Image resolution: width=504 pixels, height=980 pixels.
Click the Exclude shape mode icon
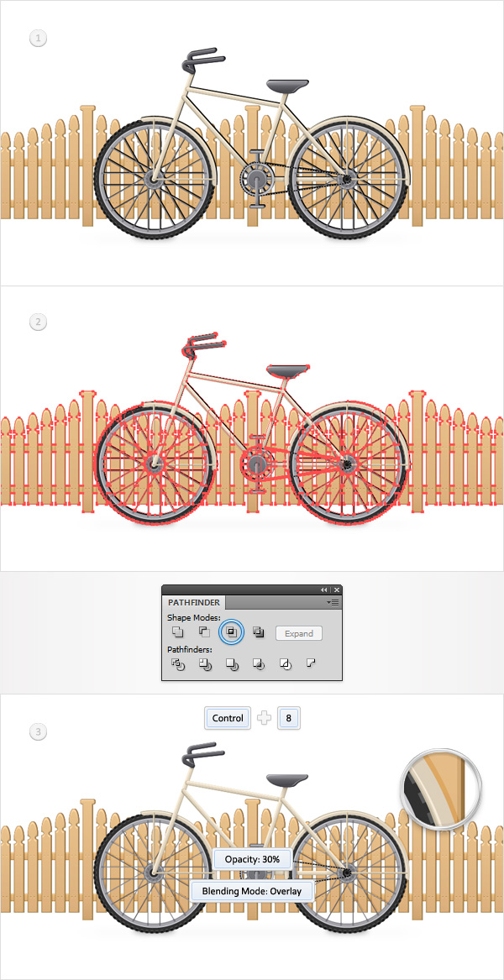[258, 632]
